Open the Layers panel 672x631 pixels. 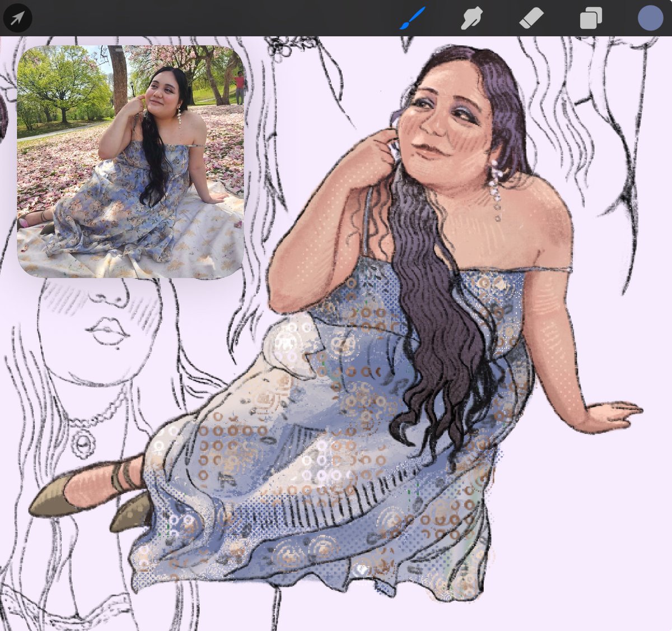590,18
